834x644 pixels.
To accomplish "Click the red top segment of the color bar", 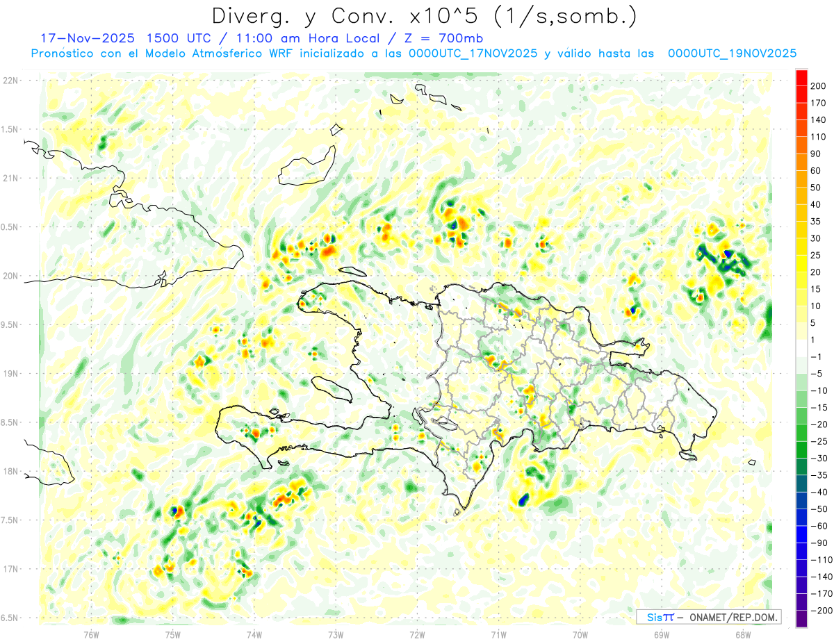I will click(801, 79).
